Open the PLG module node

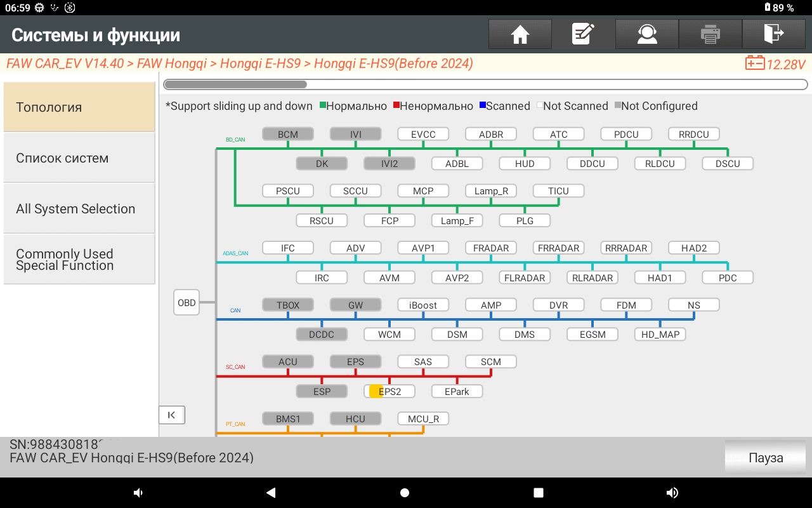pos(525,220)
